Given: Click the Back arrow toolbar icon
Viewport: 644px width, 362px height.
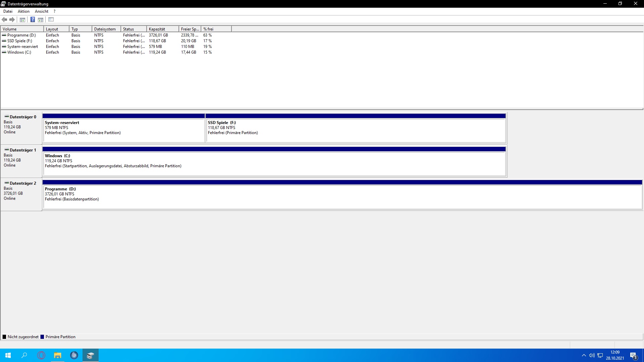Looking at the screenshot, I should tap(4, 20).
